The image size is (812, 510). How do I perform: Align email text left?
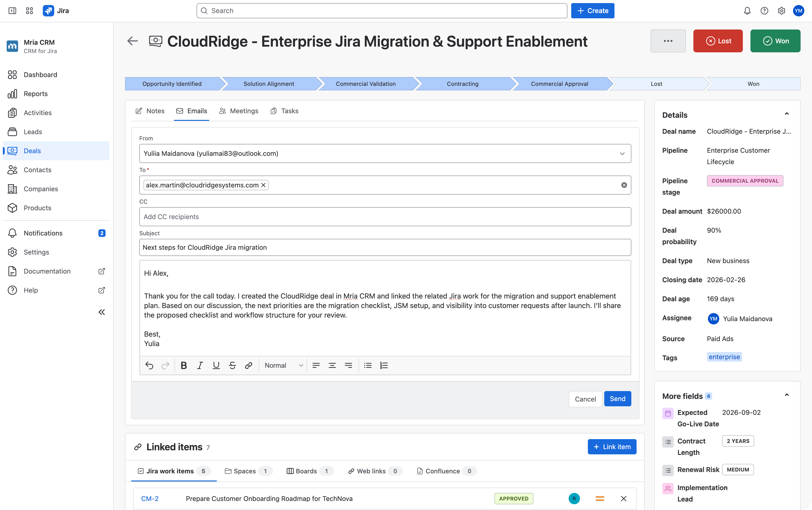(316, 365)
